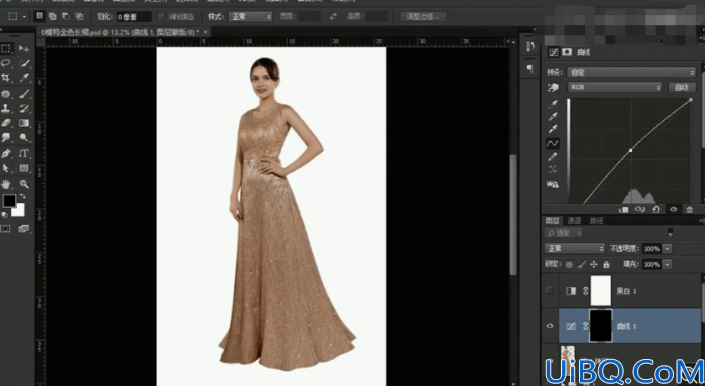Viewport: 705px width, 386px height.
Task: Select the Rectangle shape tool
Action: (24, 168)
